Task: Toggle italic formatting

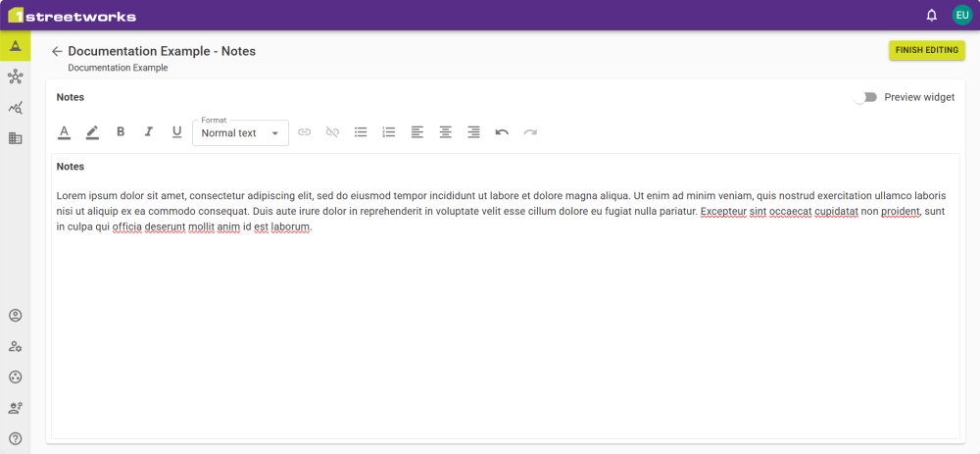Action: 149,132
